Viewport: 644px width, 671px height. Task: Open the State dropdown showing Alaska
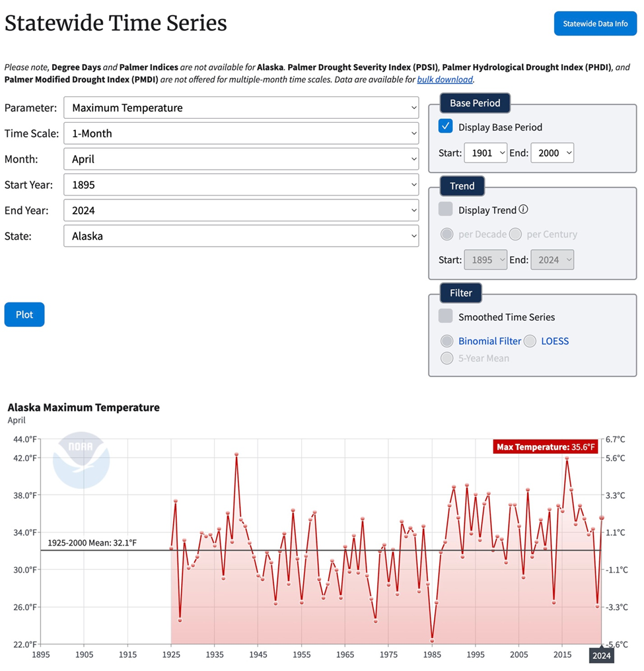click(x=241, y=236)
